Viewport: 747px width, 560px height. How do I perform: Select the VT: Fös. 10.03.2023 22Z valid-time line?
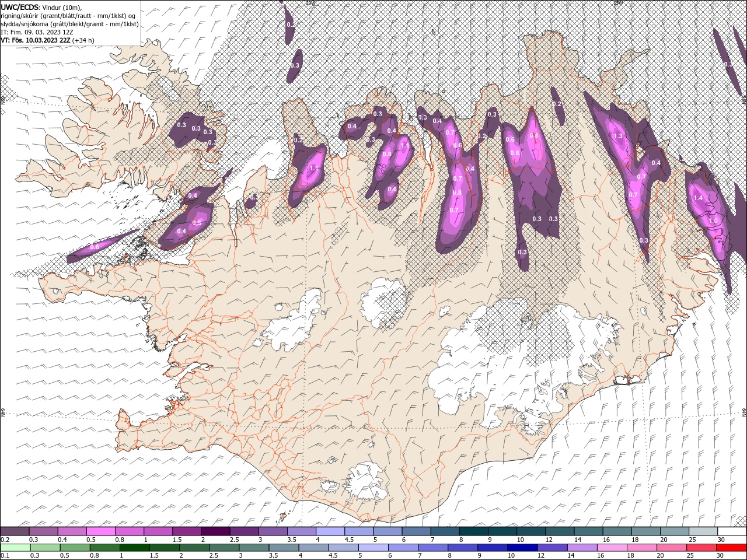pos(48,40)
